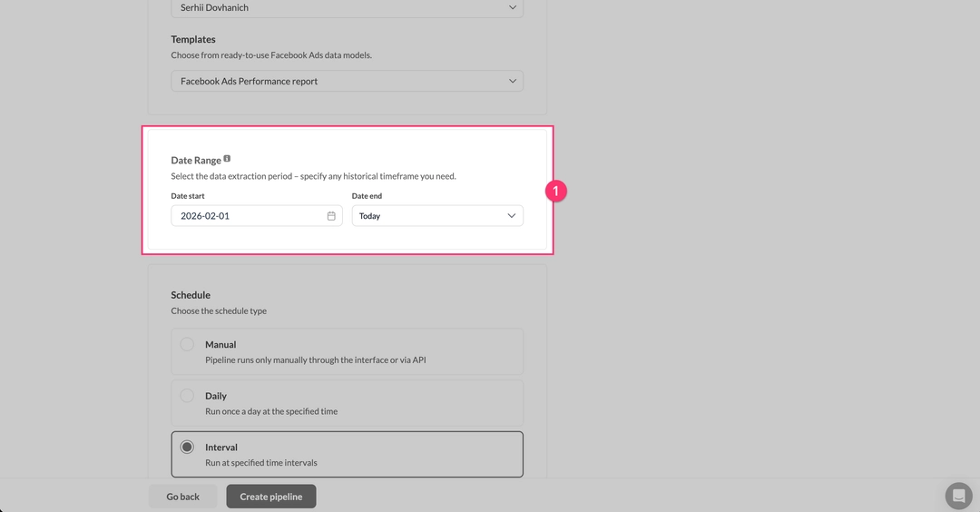980x512 pixels.
Task: Select the Manual schedule radio button
Action: [187, 345]
